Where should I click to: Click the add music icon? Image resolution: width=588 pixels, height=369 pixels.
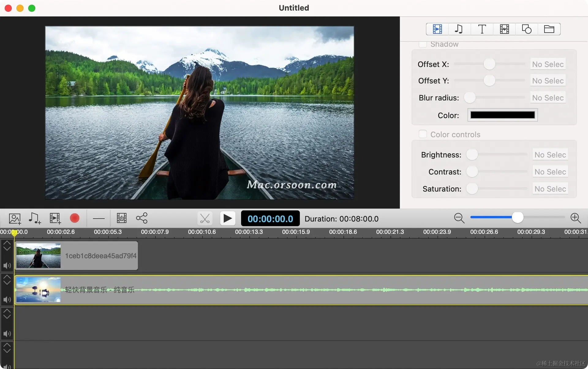tap(35, 218)
